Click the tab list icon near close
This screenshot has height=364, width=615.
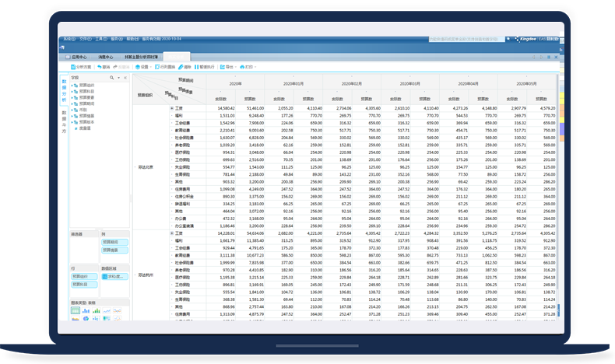(x=549, y=58)
